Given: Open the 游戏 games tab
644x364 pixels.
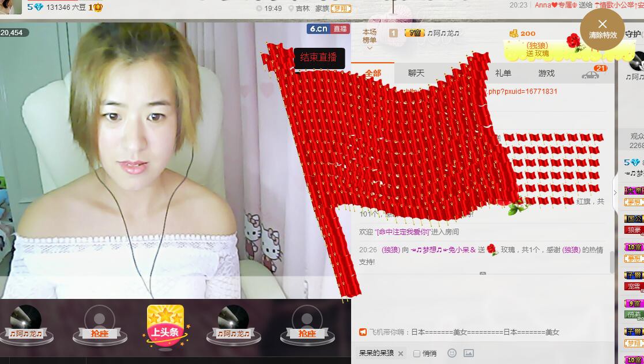Looking at the screenshot, I should [546, 74].
